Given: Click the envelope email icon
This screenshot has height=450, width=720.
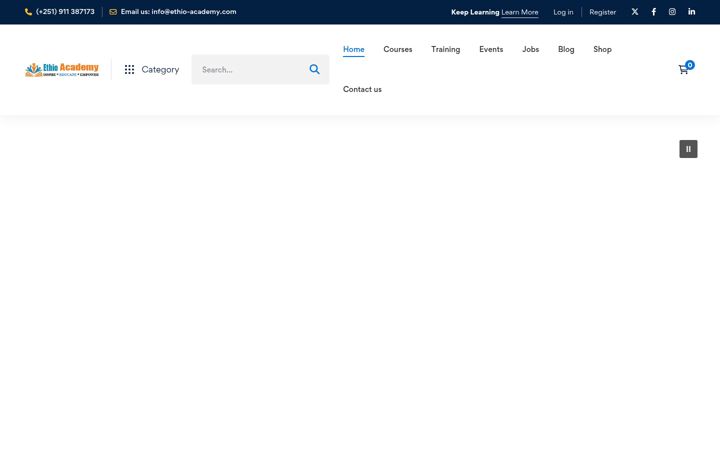Looking at the screenshot, I should tap(113, 12).
